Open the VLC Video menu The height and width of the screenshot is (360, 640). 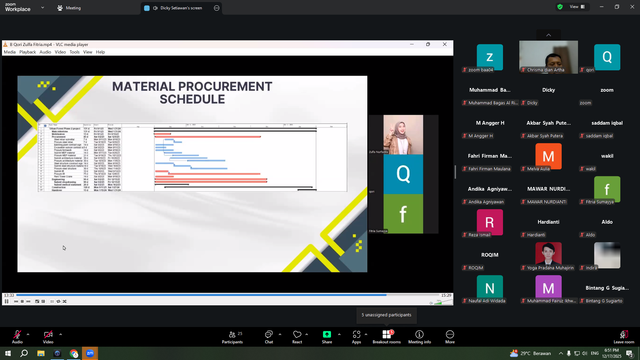pyautogui.click(x=60, y=52)
